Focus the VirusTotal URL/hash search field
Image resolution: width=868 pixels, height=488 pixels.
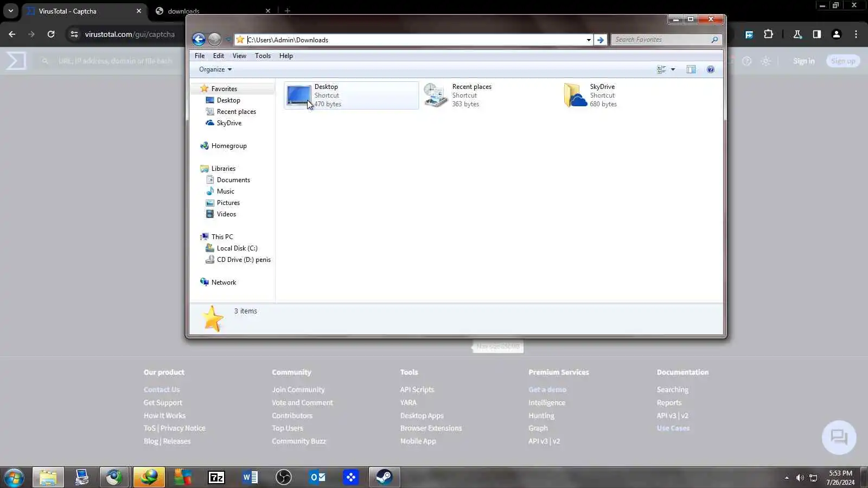[x=115, y=61]
